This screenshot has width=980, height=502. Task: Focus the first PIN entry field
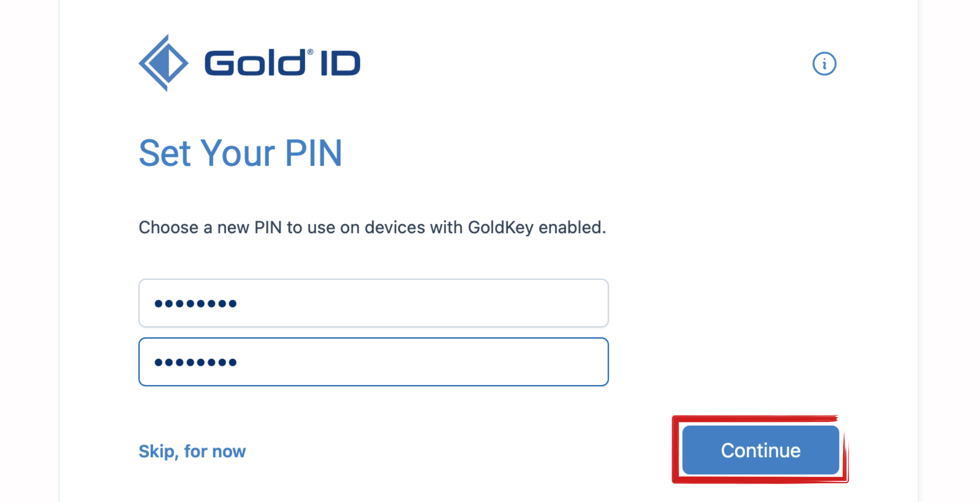pos(374,303)
